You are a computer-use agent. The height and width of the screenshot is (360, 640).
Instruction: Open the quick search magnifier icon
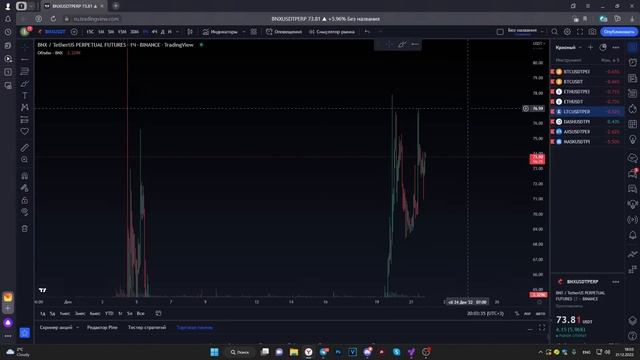554,32
